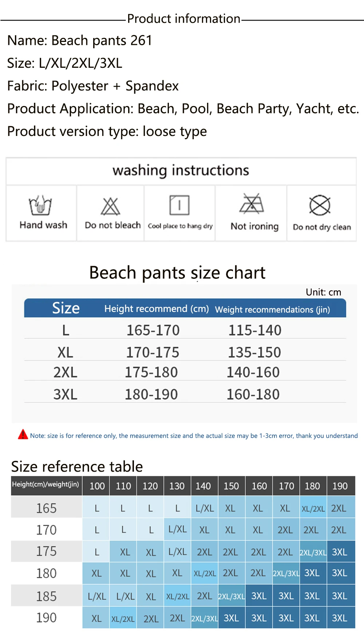Click the washing instructions heading
This screenshot has height=632, width=364.
point(181,170)
